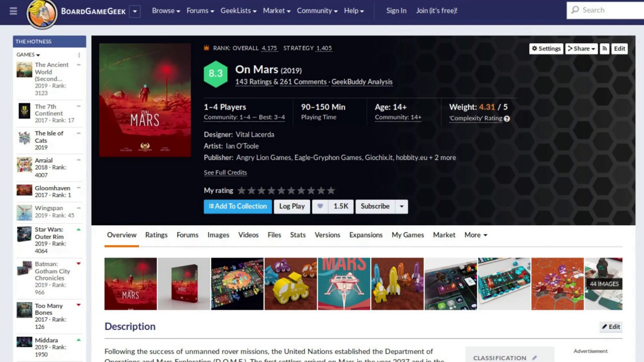Open the BoardGameGeek logo dropdown arrow
This screenshot has width=644, height=362.
point(134,11)
